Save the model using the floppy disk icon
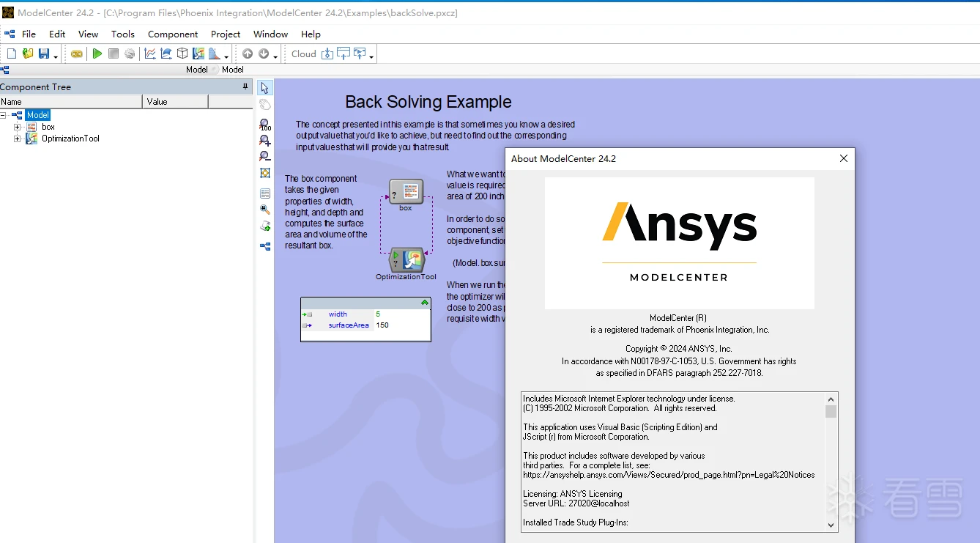The width and height of the screenshot is (980, 543). pos(44,53)
